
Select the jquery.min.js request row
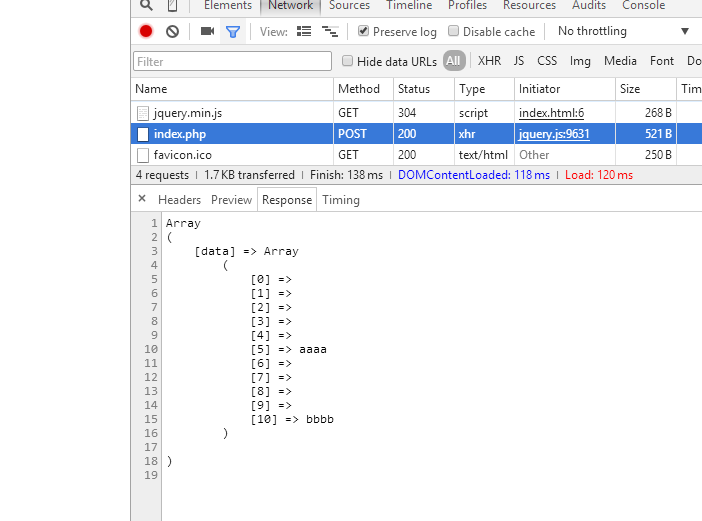pos(416,113)
